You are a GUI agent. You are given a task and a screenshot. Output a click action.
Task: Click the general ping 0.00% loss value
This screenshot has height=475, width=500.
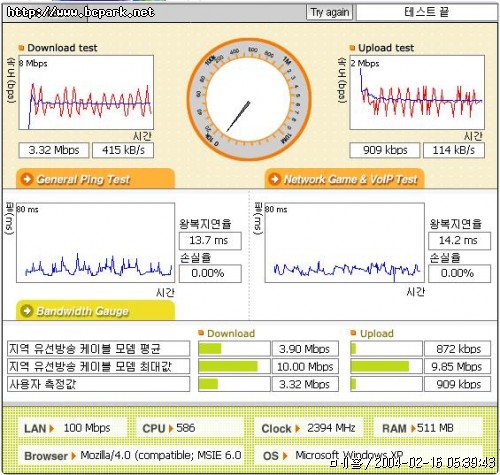click(x=210, y=274)
